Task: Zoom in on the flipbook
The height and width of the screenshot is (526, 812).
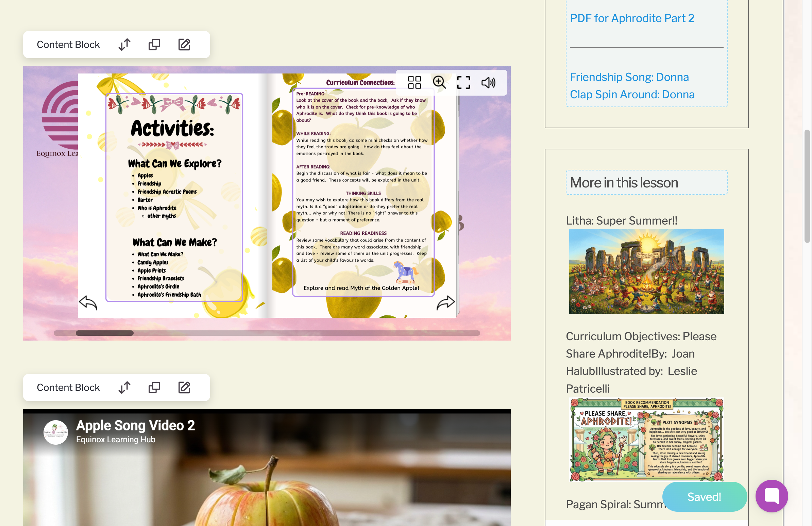Action: point(439,83)
